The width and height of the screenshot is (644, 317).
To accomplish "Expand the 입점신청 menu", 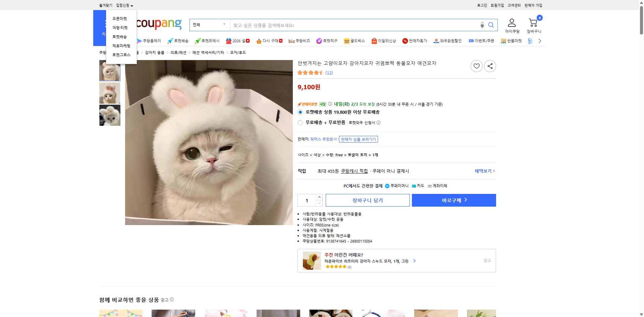I will (x=123, y=5).
